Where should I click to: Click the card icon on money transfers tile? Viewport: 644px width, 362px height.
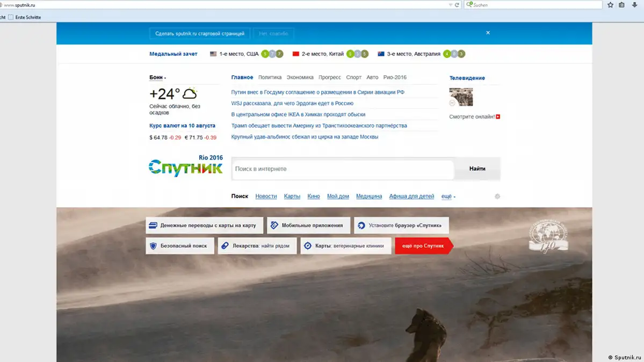point(153,226)
